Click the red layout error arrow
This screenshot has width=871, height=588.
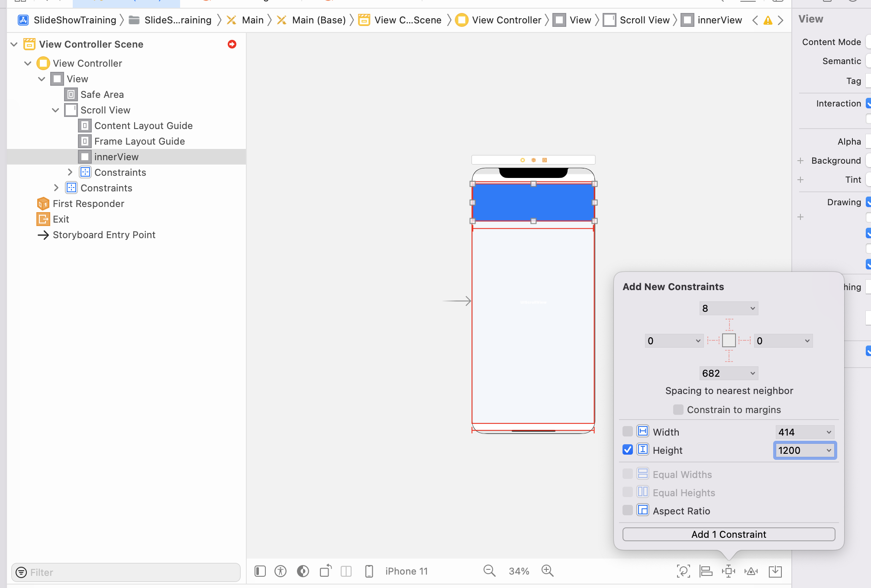232,44
